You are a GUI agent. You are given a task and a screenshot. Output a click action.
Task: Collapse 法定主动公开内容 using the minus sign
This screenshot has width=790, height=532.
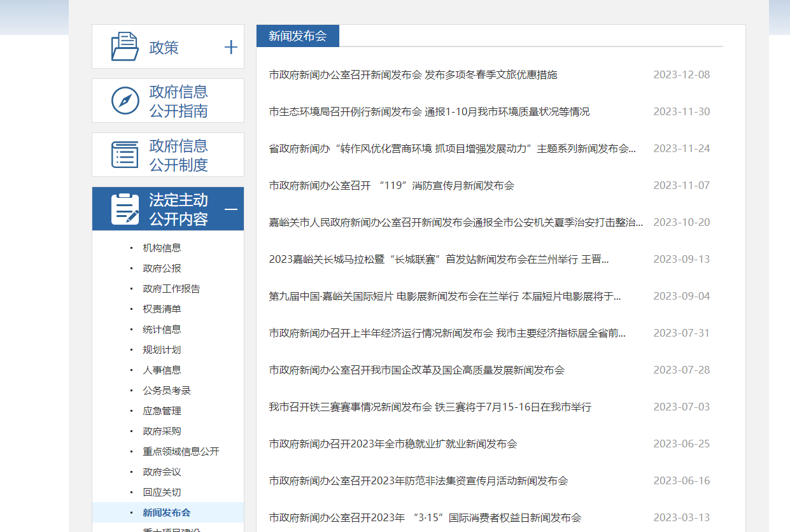pyautogui.click(x=231, y=209)
